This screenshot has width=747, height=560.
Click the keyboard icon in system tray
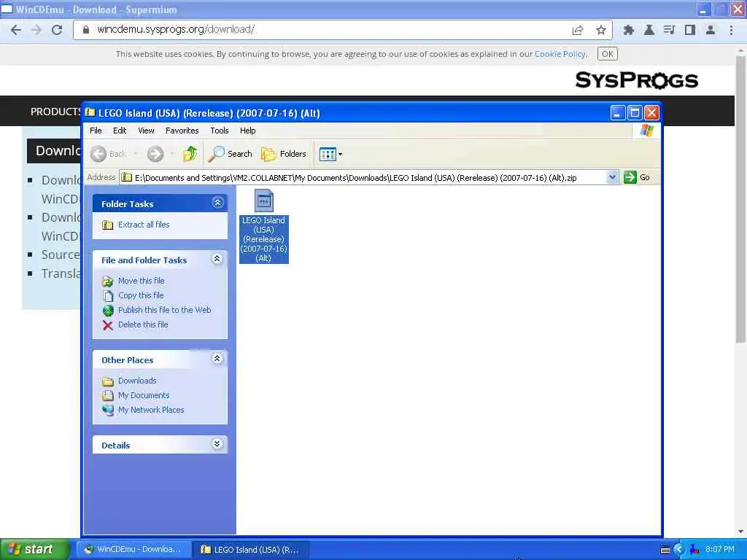665,550
